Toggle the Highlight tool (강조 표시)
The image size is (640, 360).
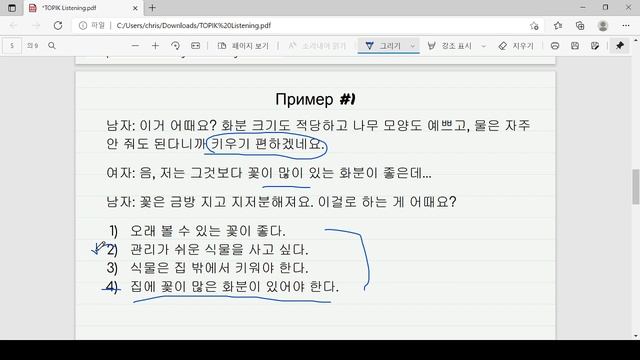[x=449, y=46]
